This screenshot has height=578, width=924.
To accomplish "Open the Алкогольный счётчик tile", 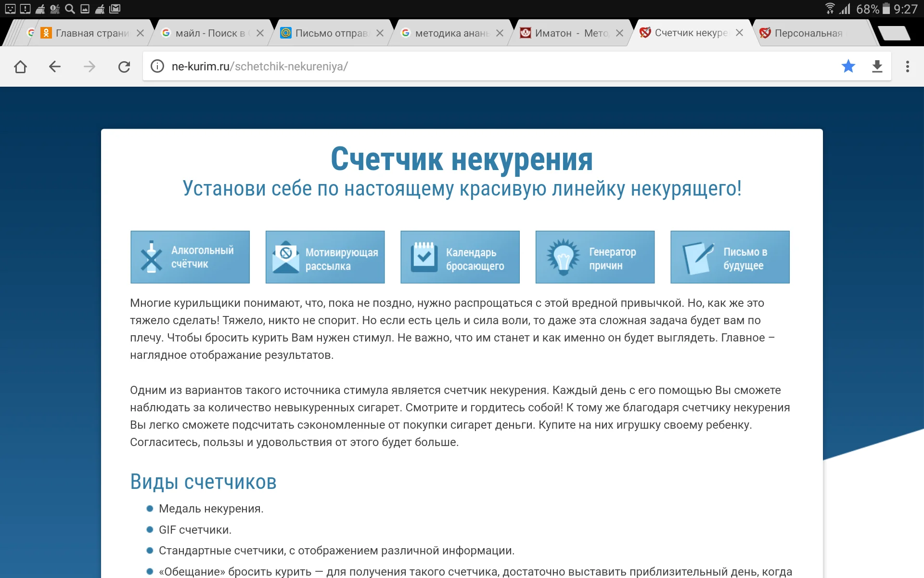I will tap(190, 257).
